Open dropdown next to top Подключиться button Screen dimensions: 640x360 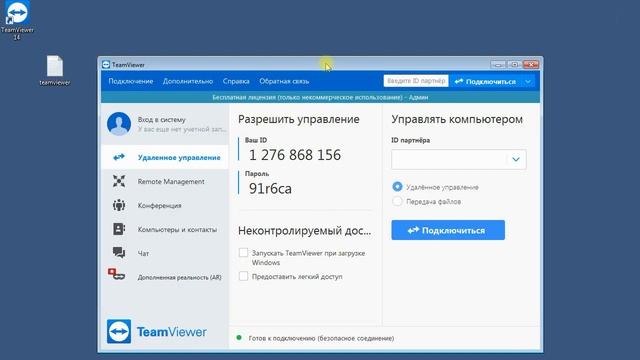click(x=528, y=82)
